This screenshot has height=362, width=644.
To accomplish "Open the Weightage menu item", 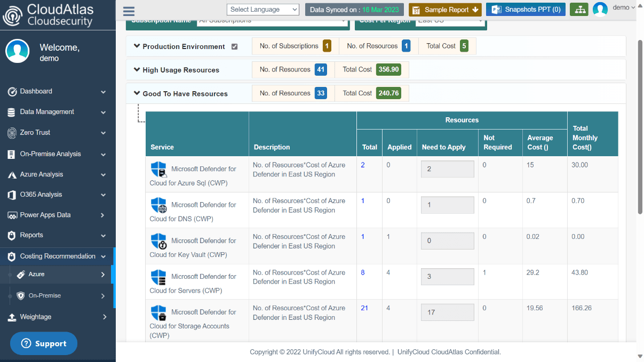I will click(x=57, y=317).
